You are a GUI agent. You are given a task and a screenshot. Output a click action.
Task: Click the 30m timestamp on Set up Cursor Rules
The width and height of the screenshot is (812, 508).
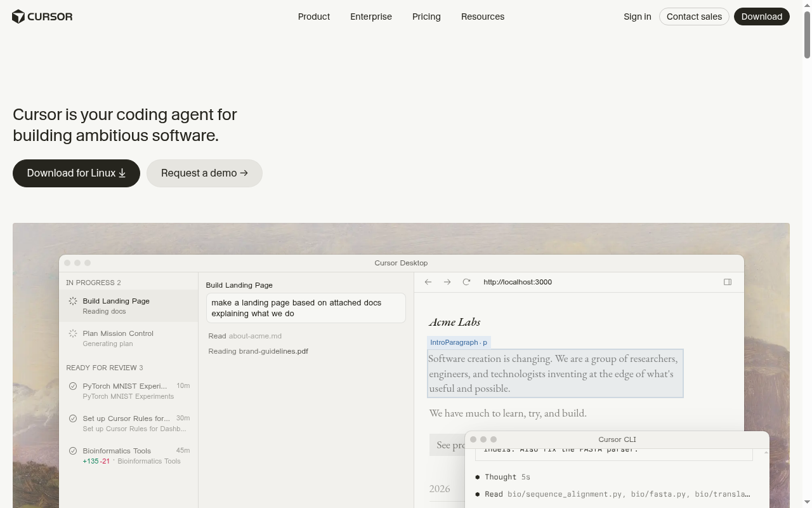tap(183, 418)
